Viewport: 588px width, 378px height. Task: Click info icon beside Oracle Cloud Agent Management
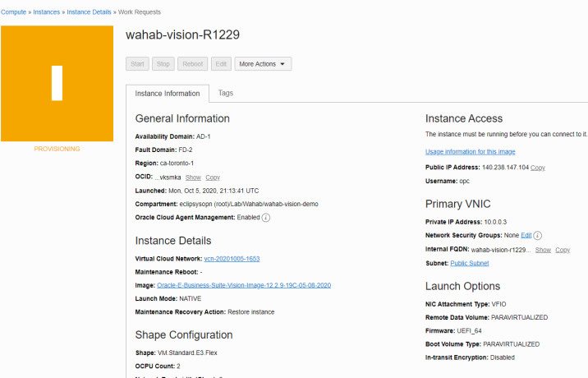tap(266, 217)
